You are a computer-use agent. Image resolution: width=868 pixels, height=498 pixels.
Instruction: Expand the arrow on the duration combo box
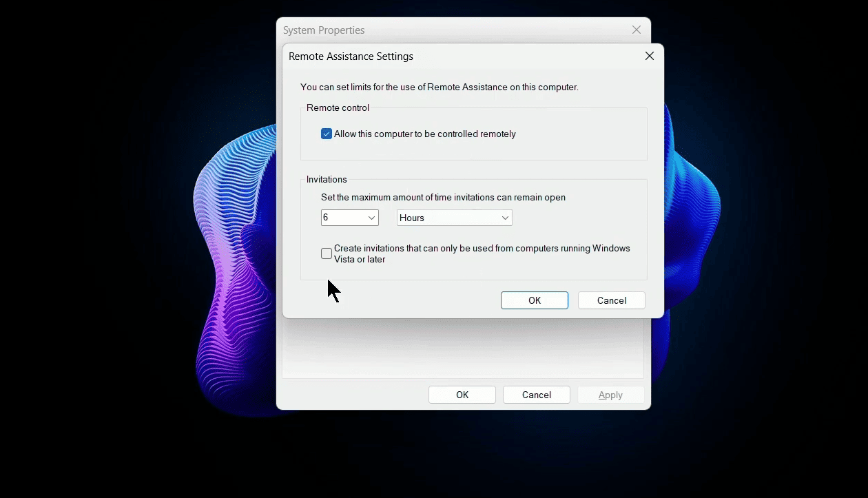pyautogui.click(x=372, y=217)
